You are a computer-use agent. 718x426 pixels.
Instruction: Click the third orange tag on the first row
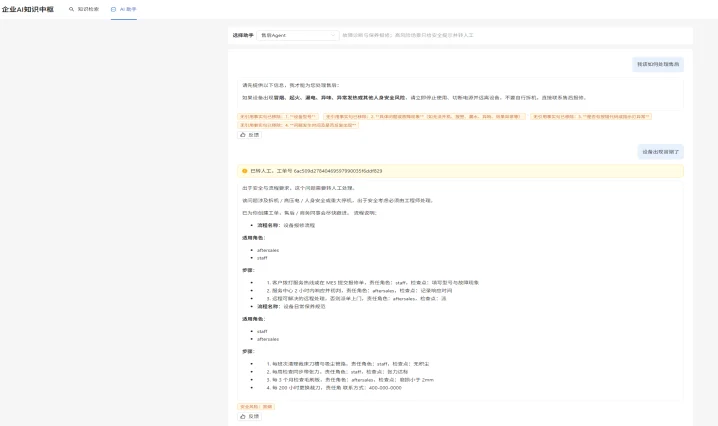pyautogui.click(x=591, y=117)
